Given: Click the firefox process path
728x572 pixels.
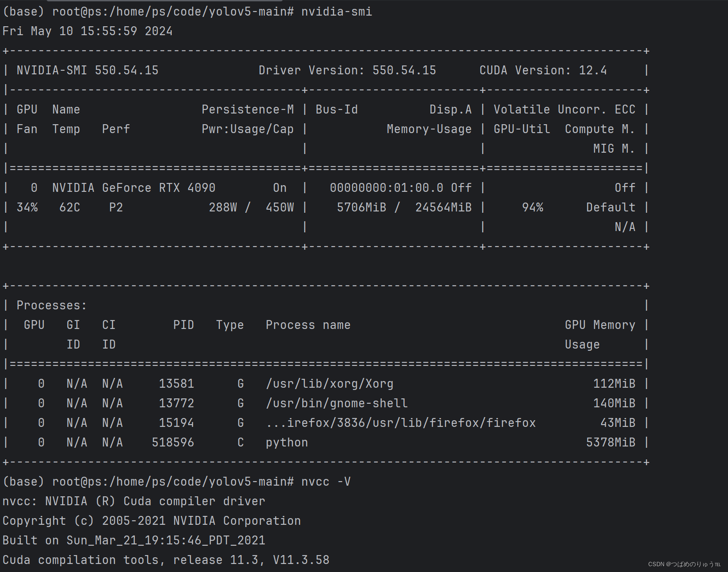Looking at the screenshot, I should (401, 423).
